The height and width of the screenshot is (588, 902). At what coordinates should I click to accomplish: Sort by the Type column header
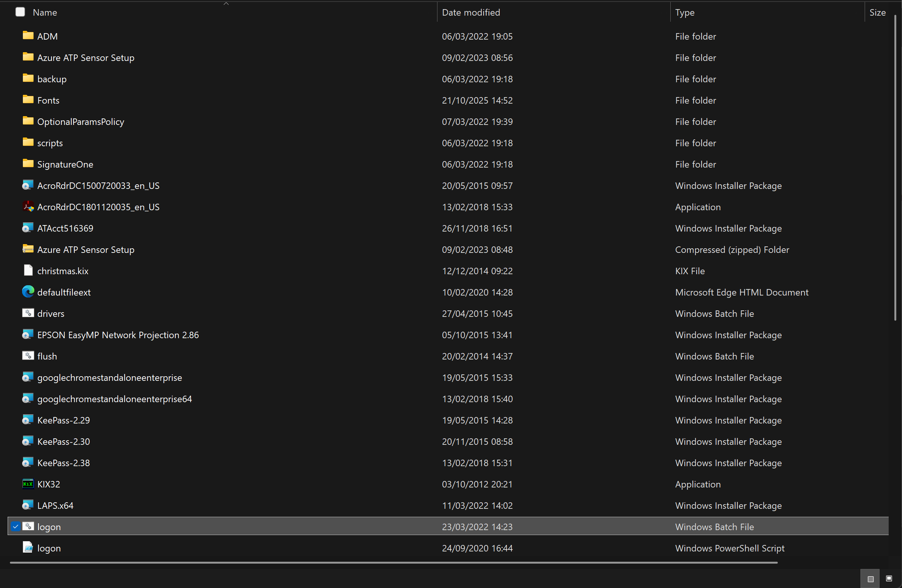[684, 13]
